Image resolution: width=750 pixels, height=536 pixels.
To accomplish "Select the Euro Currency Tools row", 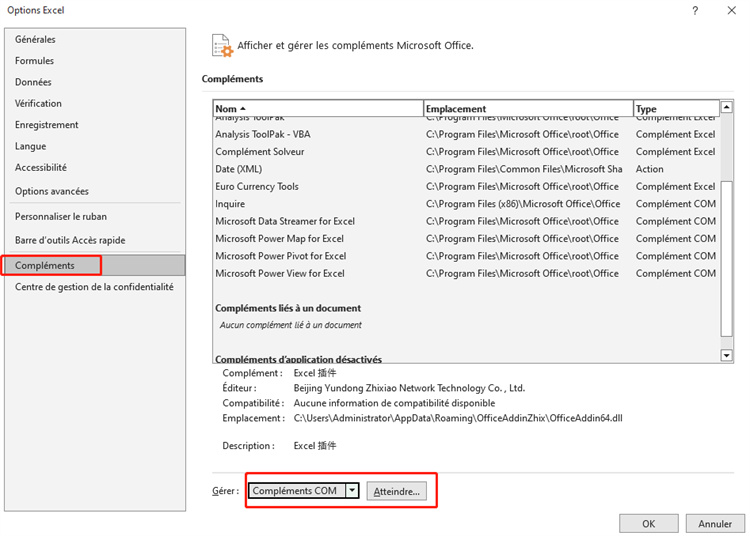I will [466, 186].
